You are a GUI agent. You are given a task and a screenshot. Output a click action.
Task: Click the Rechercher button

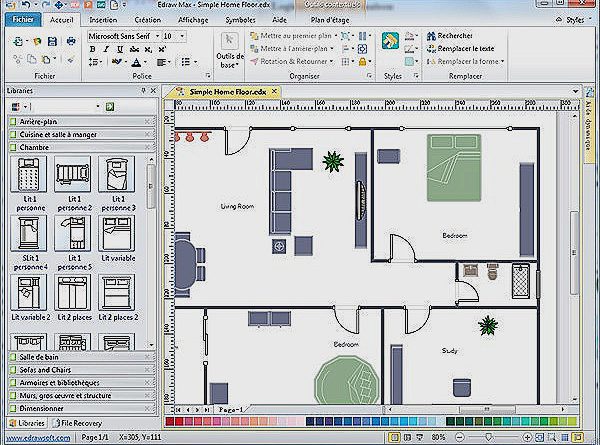(450, 36)
